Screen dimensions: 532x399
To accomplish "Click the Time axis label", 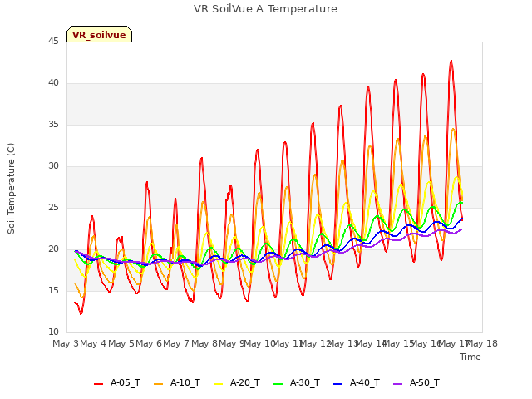I will tap(470, 357).
